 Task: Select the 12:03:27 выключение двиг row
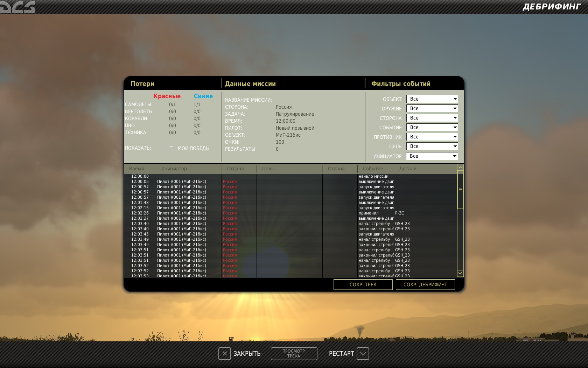[x=290, y=218]
